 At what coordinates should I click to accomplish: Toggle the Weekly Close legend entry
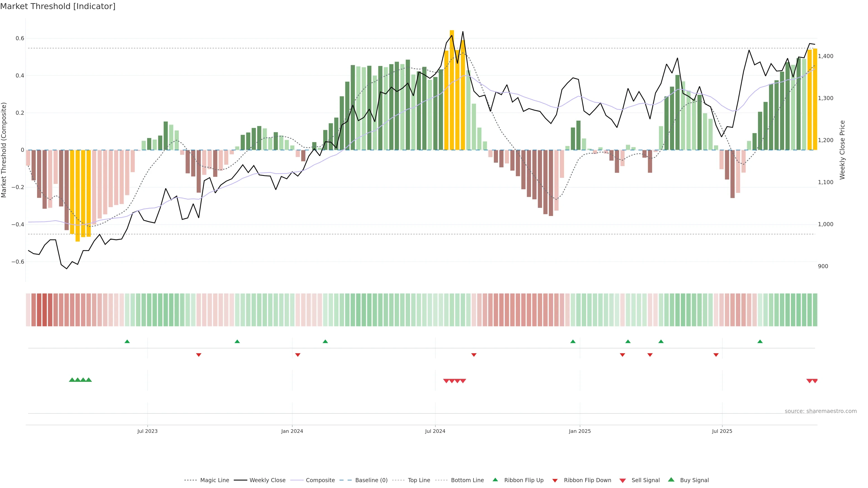click(x=267, y=480)
